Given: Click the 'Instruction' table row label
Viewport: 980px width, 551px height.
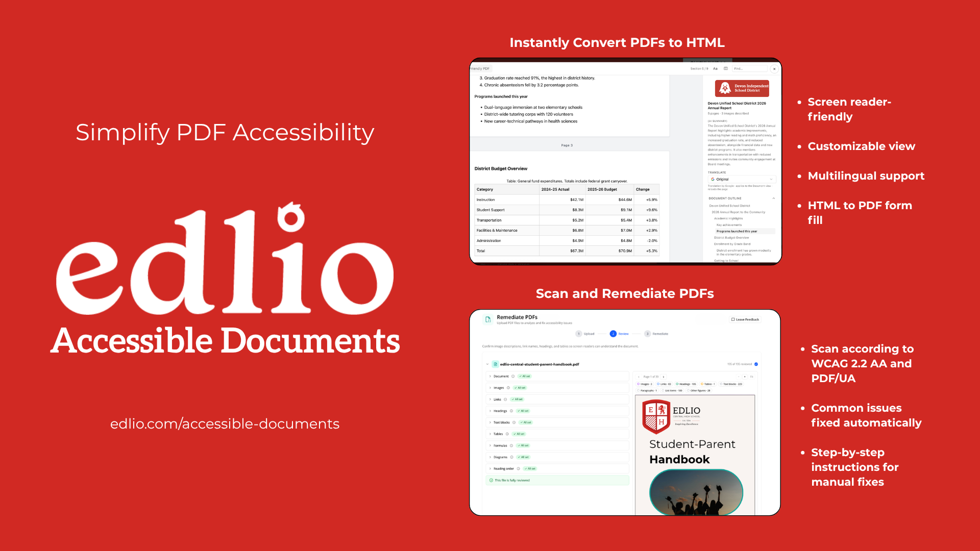Looking at the screenshot, I should coord(485,199).
